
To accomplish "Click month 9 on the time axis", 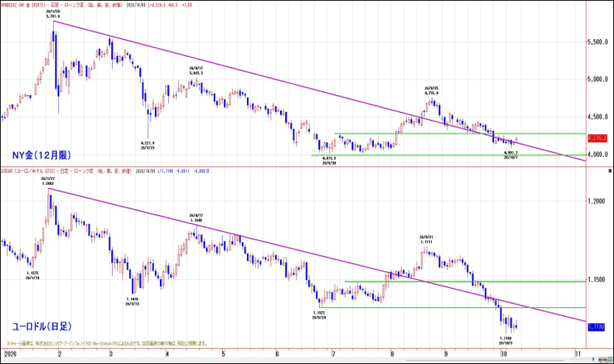I will (446, 354).
